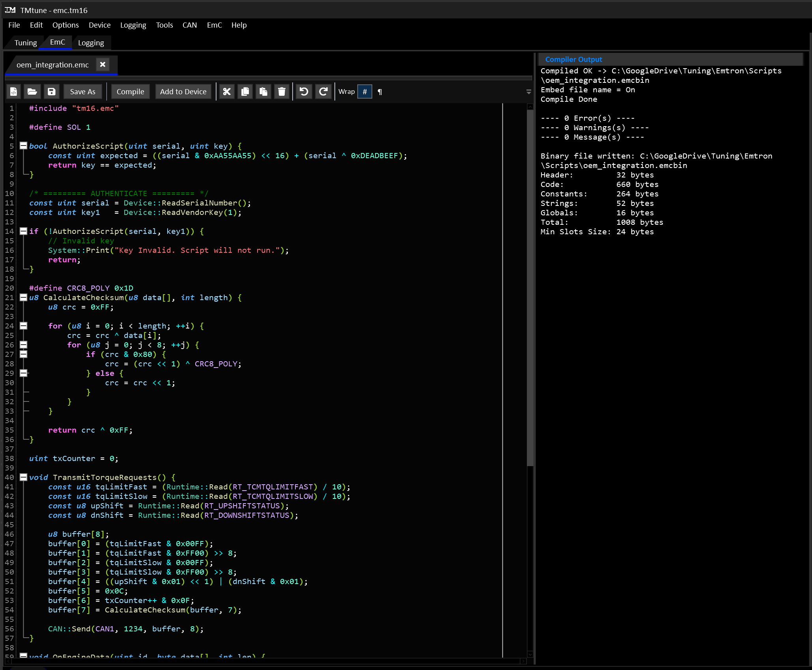Open the File menu

(14, 25)
